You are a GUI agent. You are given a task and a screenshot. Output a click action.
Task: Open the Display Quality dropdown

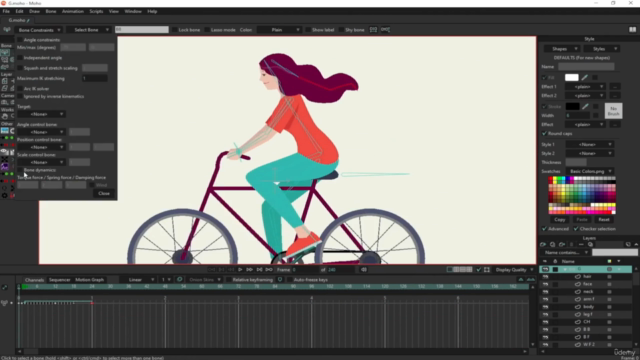(514, 270)
